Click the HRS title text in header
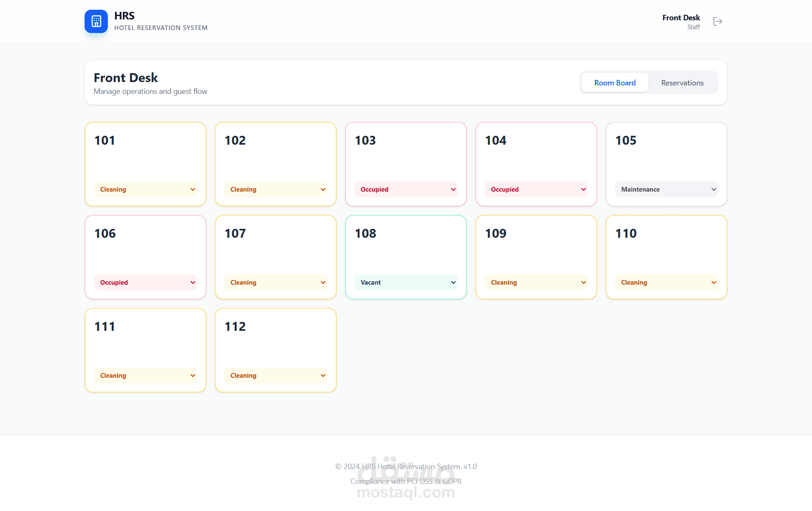The width and height of the screenshot is (812, 511). click(124, 16)
